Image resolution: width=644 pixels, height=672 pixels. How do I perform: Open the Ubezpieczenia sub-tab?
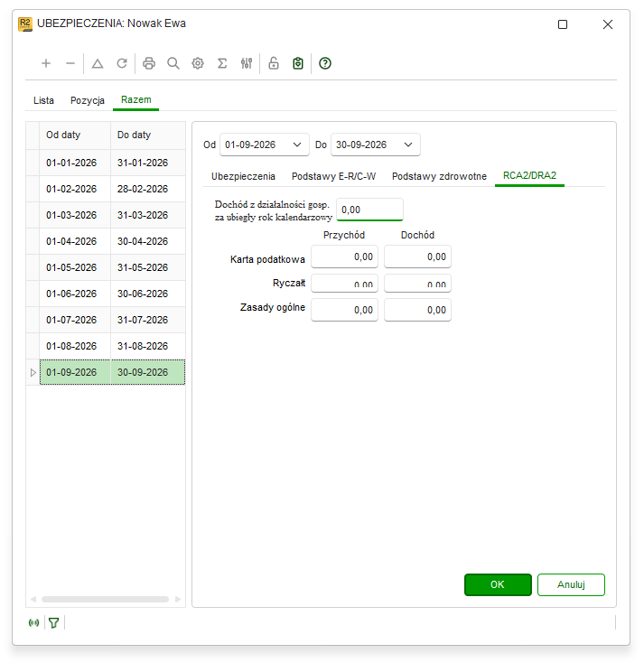[x=243, y=176]
